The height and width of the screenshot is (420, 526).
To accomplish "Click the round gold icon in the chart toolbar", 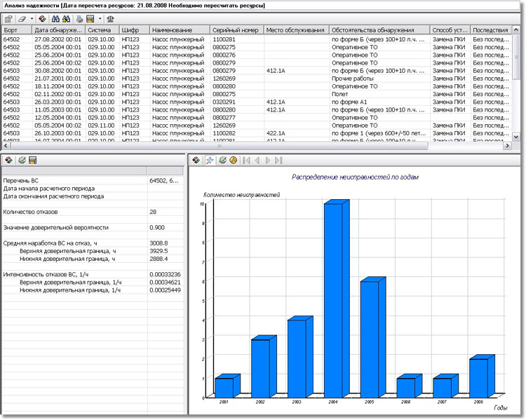I will (x=234, y=161).
